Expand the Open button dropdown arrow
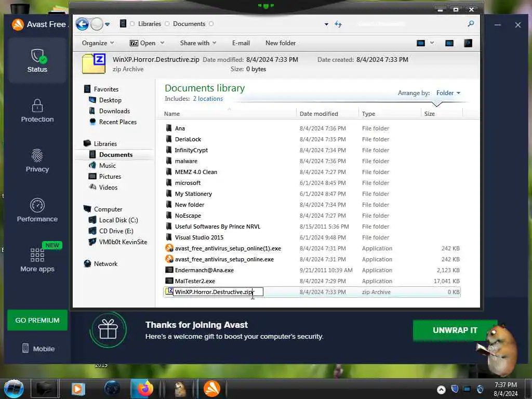The height and width of the screenshot is (399, 532). 162,43
